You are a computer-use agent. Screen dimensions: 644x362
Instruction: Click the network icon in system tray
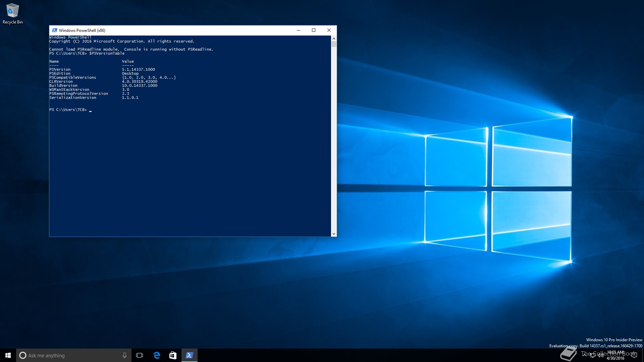(593, 355)
